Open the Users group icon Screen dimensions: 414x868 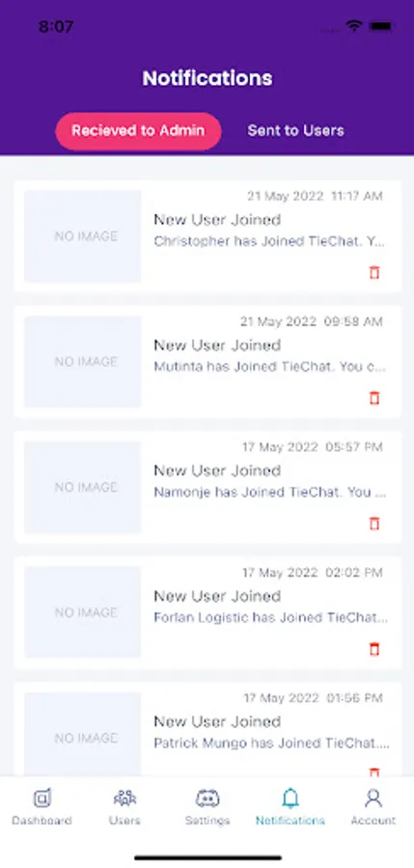coord(124,798)
